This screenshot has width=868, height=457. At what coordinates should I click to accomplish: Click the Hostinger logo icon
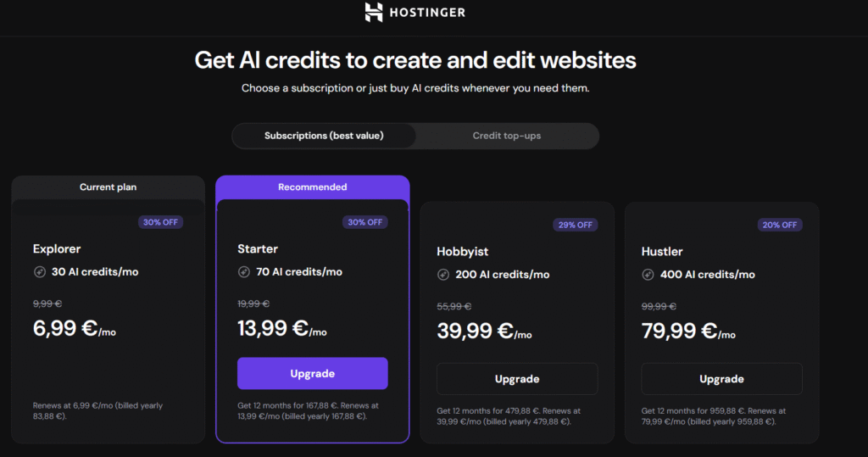(374, 12)
